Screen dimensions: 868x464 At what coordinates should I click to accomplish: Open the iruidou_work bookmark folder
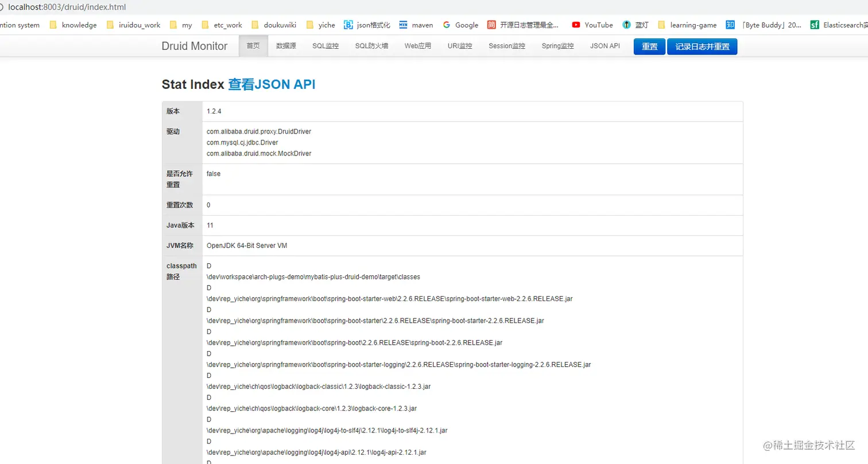coord(133,25)
